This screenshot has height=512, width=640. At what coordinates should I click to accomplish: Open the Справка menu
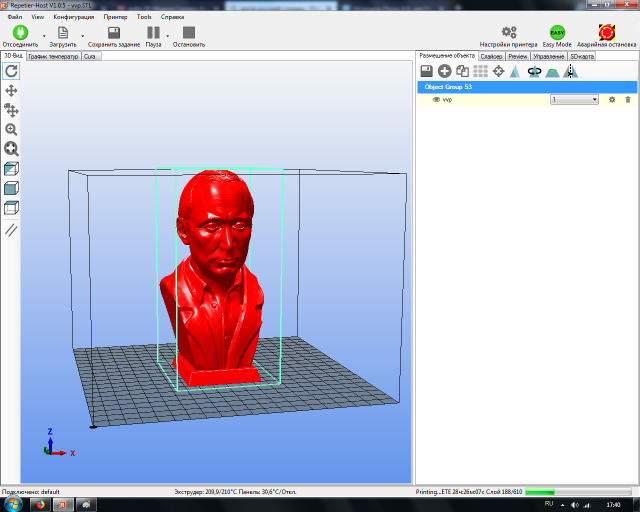click(x=172, y=17)
